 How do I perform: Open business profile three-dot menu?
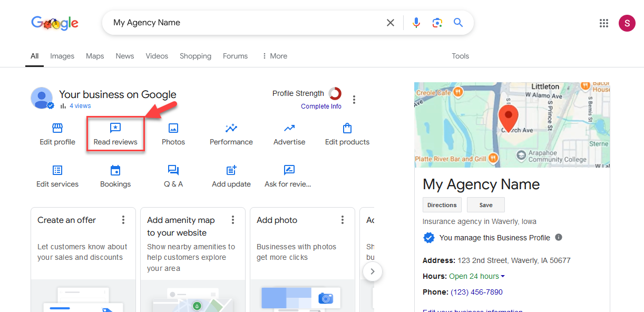pos(354,100)
